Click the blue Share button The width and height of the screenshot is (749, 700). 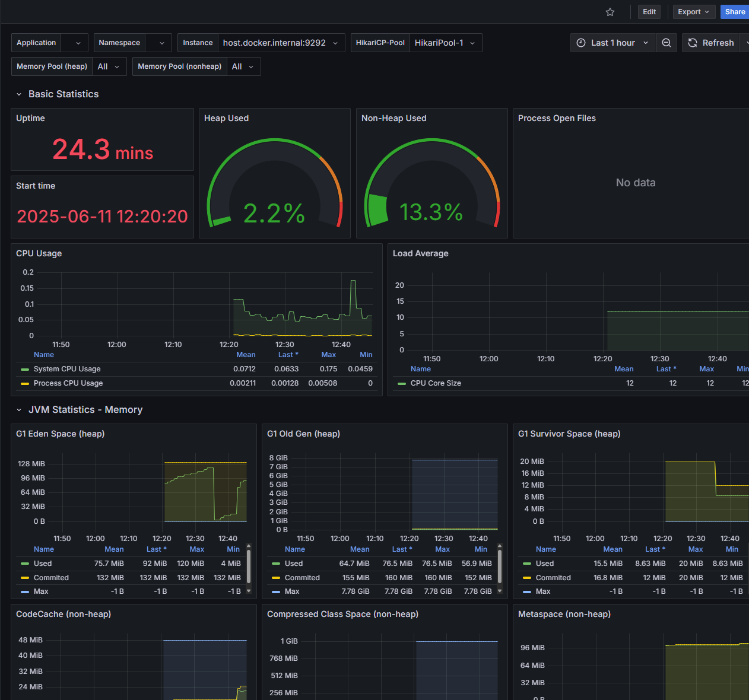(735, 12)
